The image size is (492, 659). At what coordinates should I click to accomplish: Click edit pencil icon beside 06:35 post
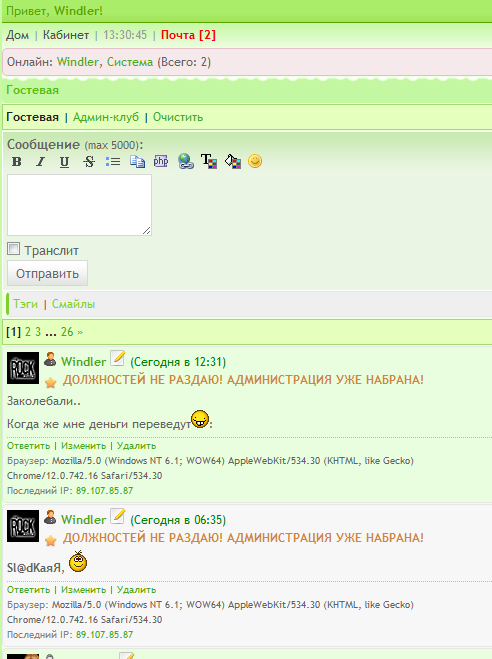click(118, 516)
